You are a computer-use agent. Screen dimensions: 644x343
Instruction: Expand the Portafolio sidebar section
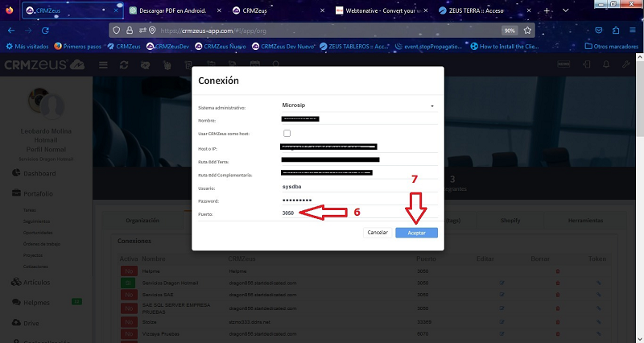coord(38,193)
